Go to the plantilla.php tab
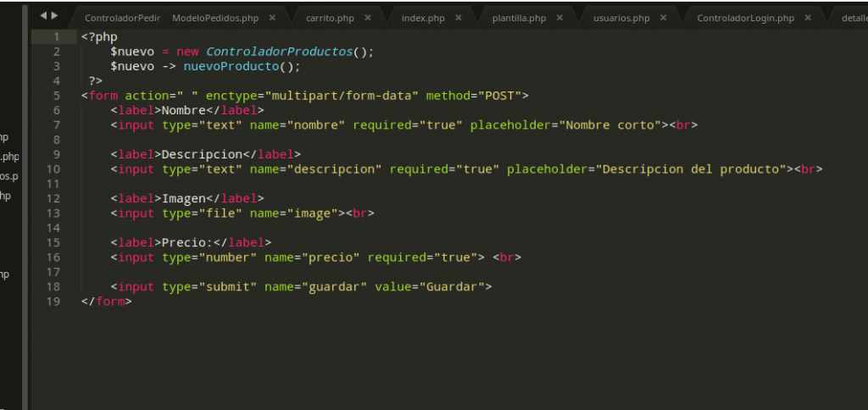Image resolution: width=868 pixels, height=410 pixels. (519, 18)
